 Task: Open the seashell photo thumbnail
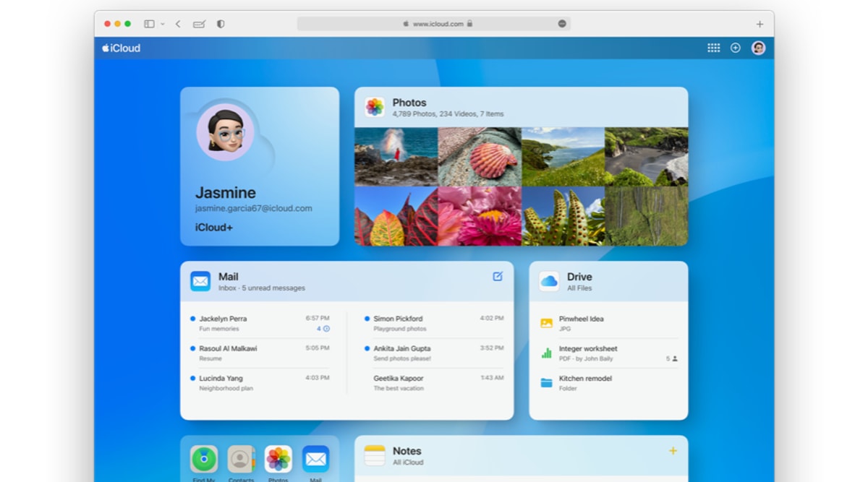[x=480, y=157]
